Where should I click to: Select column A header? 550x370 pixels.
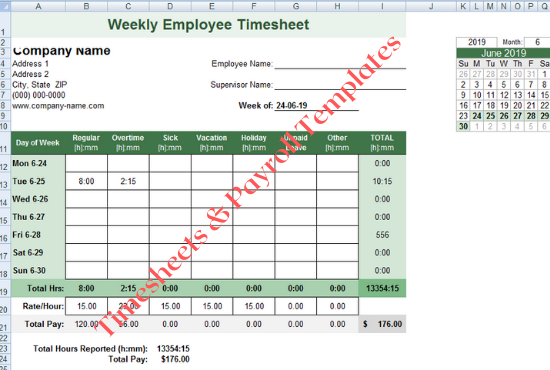[x=38, y=6]
